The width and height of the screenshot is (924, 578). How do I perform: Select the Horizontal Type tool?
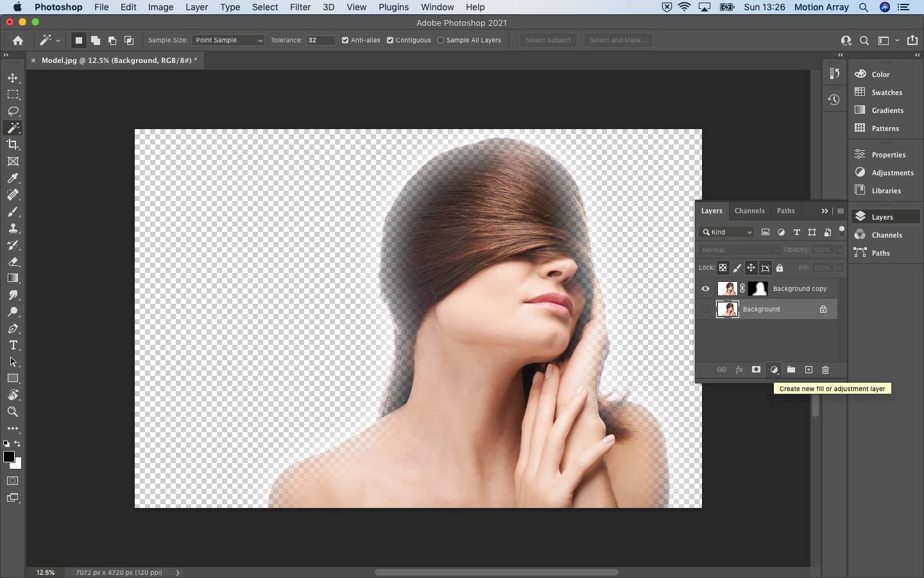pos(13,346)
